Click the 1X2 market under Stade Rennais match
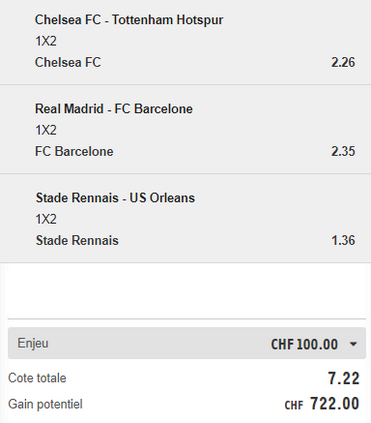Screen dimensions: 371x423 [46, 219]
